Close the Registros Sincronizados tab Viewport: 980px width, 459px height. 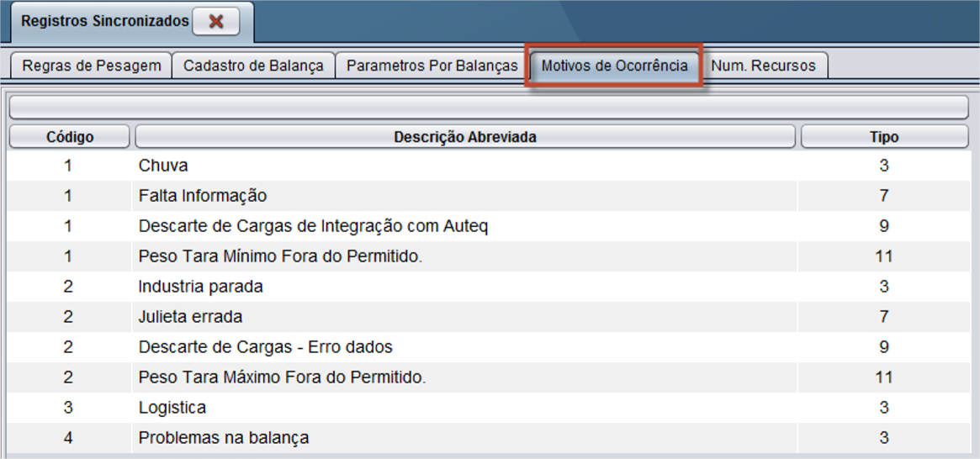(x=215, y=23)
